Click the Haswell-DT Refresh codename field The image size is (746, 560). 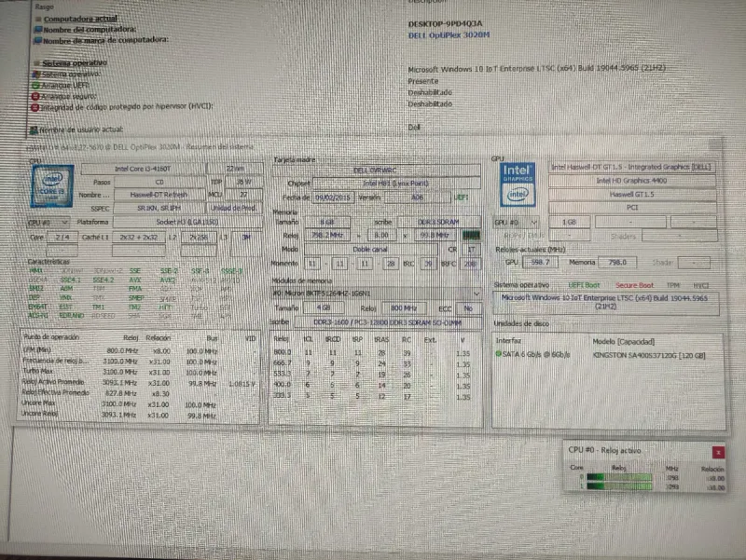(159, 195)
